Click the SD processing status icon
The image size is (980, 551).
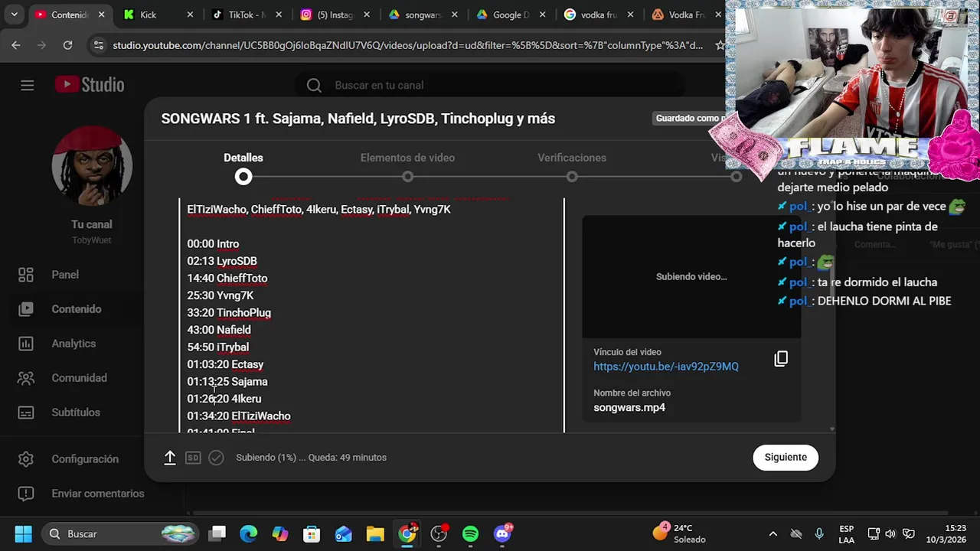pos(193,458)
